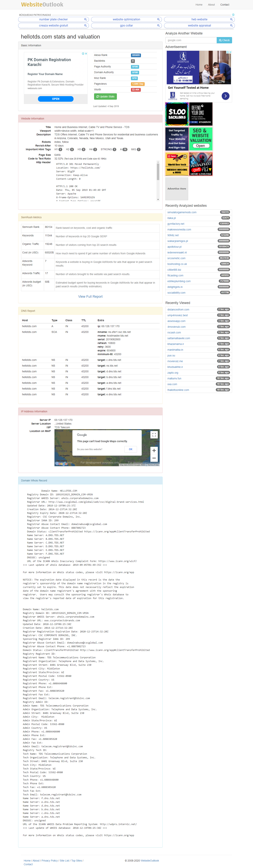The image size is (253, 868).
Task: Open footer Site List link
Action: tap(64, 860)
